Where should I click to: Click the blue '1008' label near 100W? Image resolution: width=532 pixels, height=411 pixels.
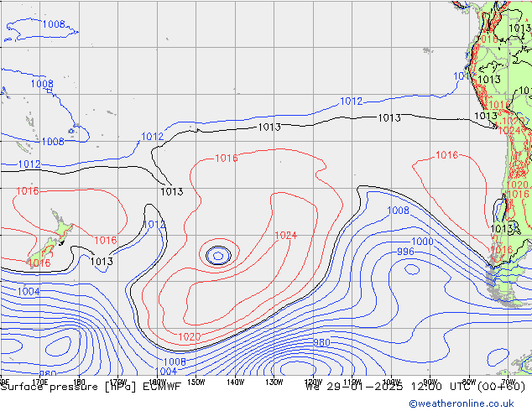tap(399, 211)
